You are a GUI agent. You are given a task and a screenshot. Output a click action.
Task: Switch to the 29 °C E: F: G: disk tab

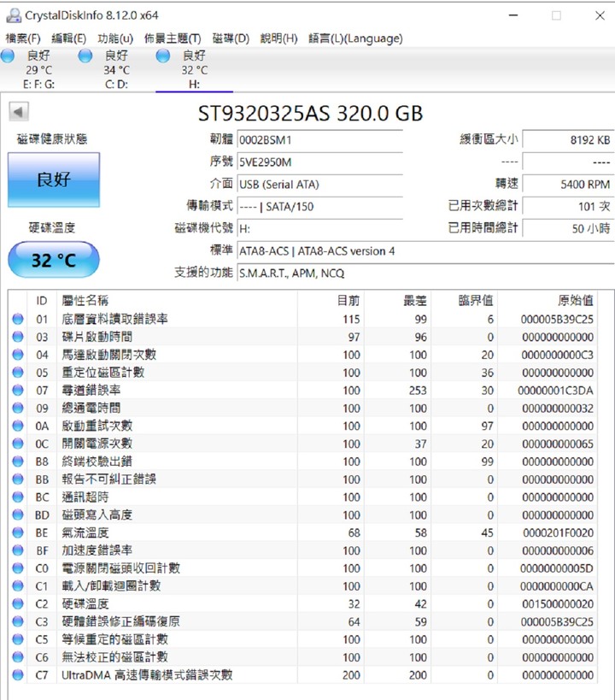click(38, 69)
